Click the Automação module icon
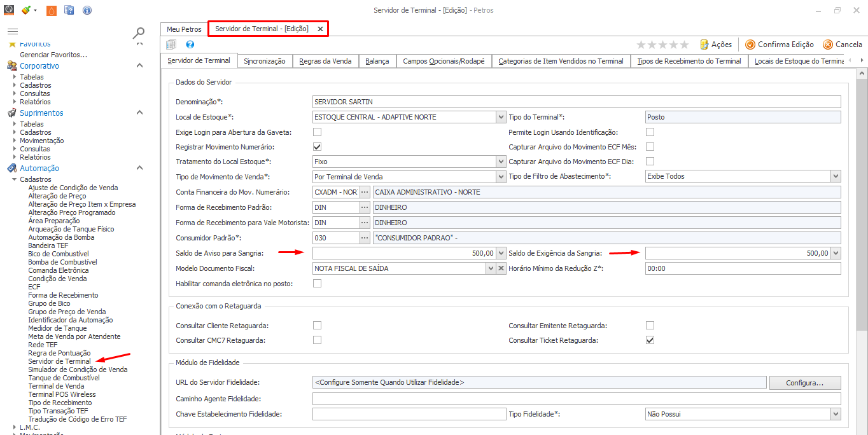Viewport: 868px width, 435px height. click(11, 168)
